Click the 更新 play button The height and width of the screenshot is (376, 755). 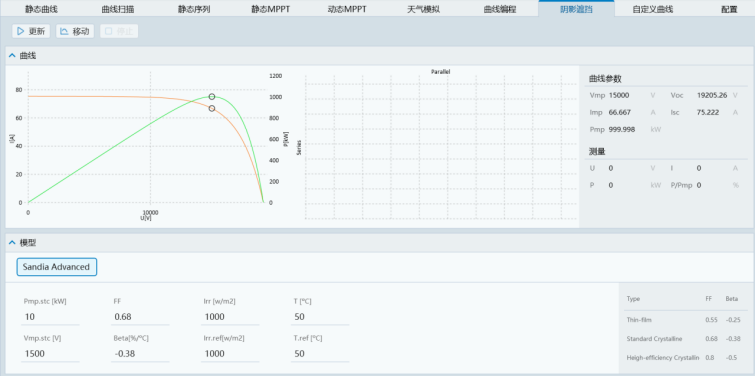pos(31,31)
